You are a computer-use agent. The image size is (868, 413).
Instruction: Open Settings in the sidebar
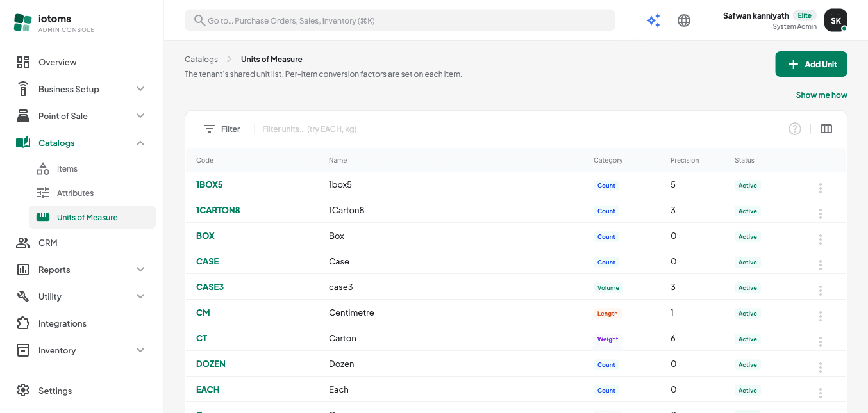(x=81, y=391)
